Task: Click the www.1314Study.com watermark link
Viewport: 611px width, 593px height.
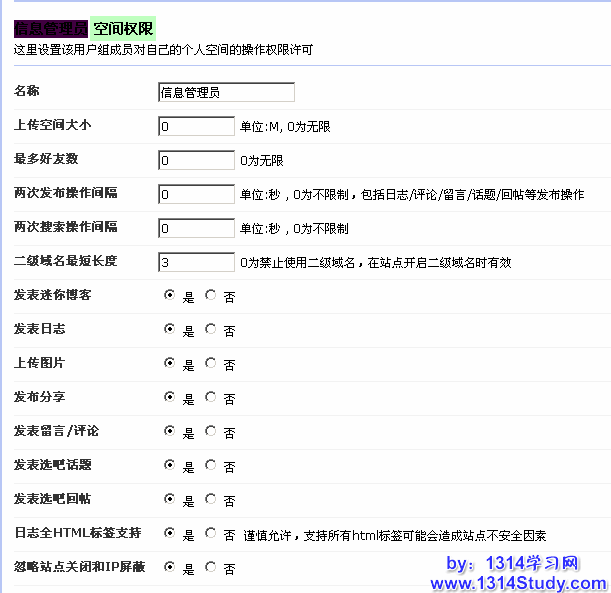Action: (518, 582)
